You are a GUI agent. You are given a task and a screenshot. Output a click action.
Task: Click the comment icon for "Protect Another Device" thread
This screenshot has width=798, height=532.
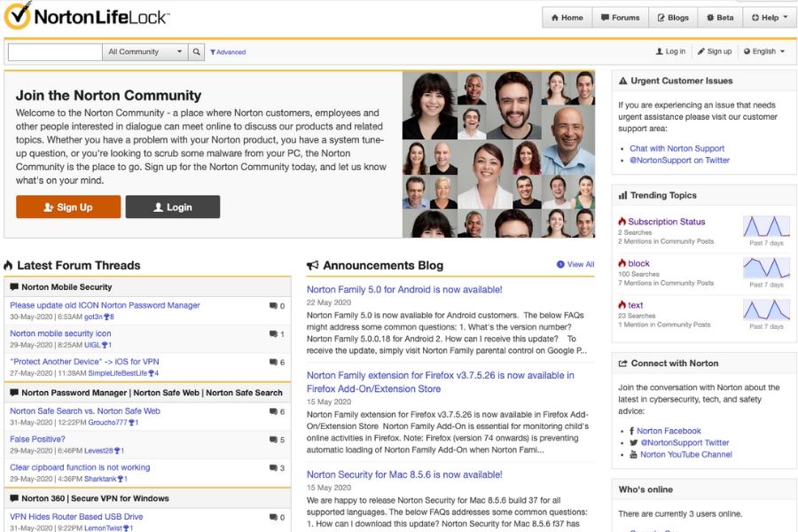click(x=273, y=362)
